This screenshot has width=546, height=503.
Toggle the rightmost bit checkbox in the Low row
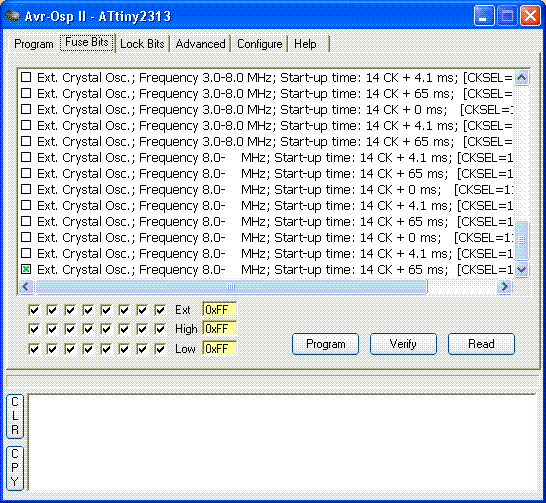[160, 349]
